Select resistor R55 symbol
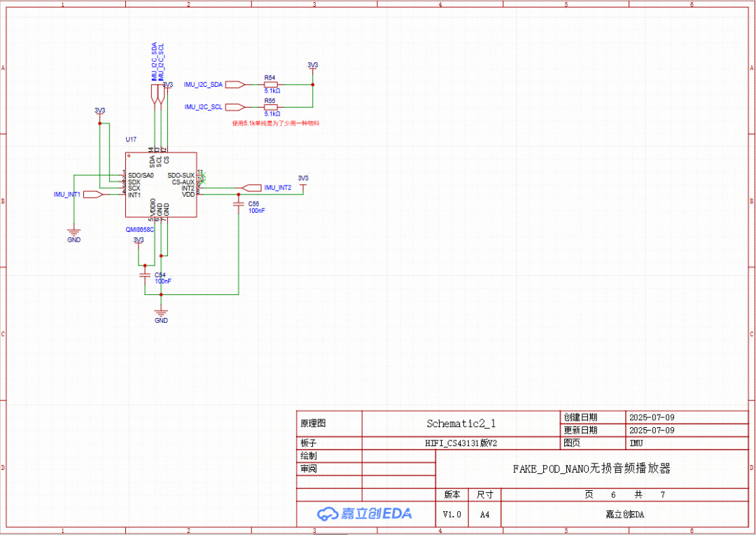 271,107
